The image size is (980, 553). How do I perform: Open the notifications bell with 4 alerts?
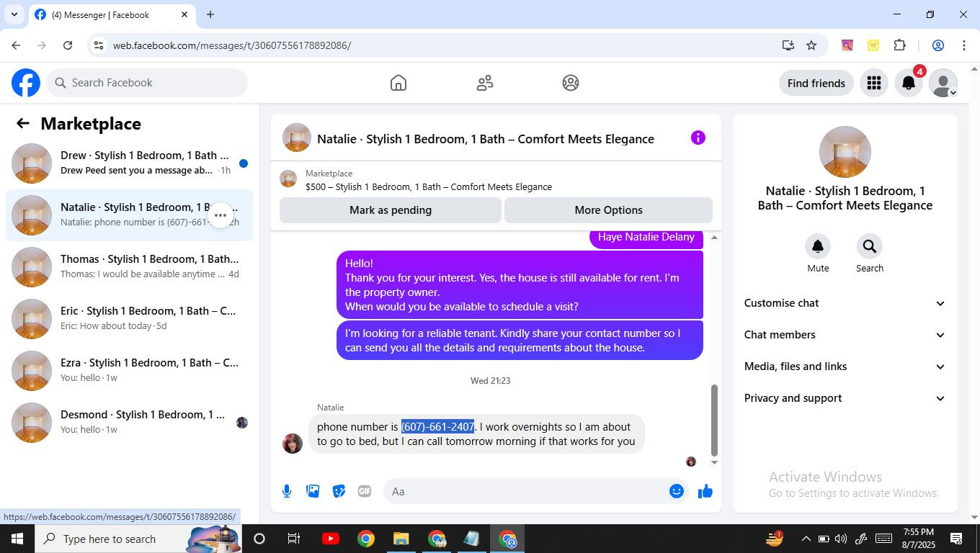[909, 83]
